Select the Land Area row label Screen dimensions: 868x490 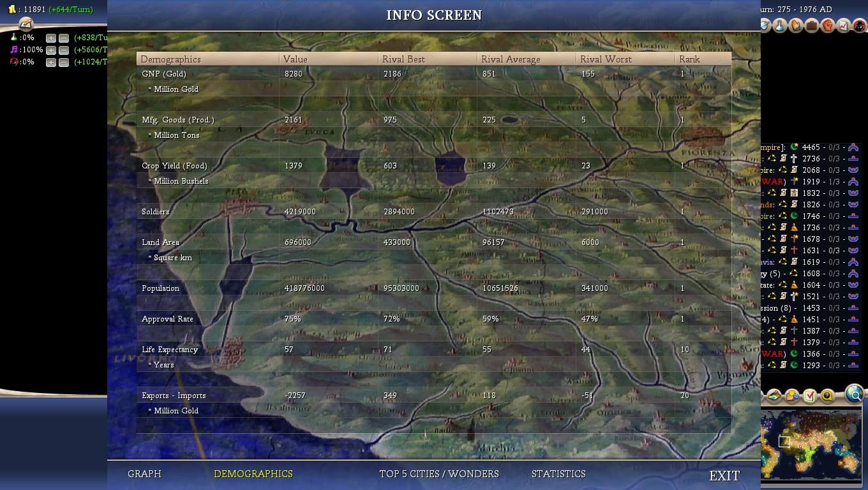pos(160,242)
